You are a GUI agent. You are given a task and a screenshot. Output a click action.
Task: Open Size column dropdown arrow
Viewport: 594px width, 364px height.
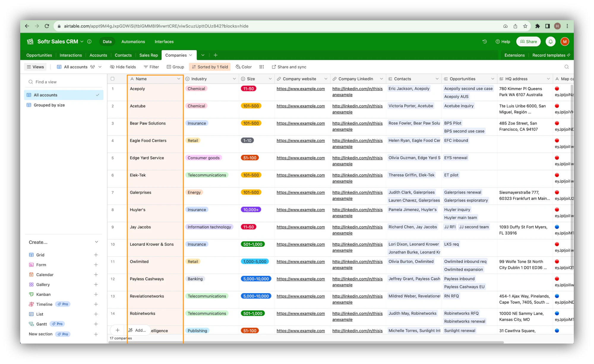pyautogui.click(x=270, y=79)
